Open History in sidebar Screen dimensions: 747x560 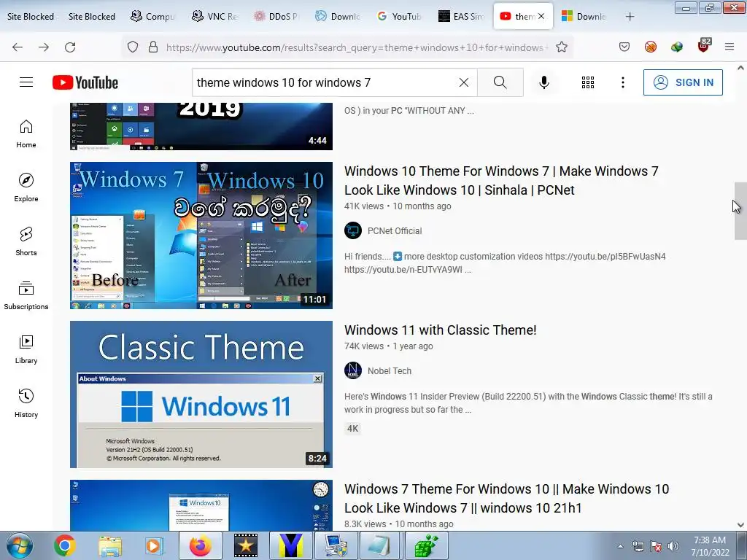pyautogui.click(x=26, y=403)
